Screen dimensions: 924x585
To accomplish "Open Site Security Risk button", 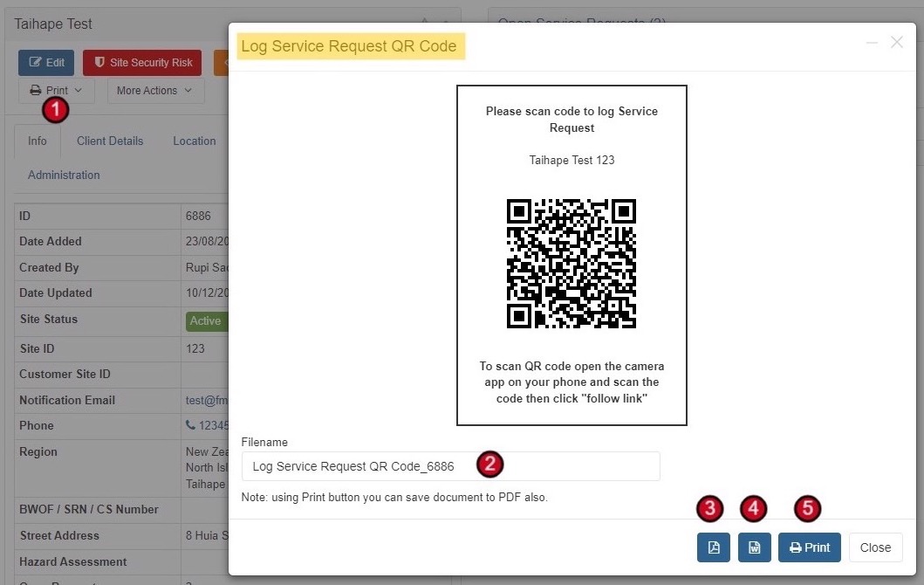I will point(142,63).
